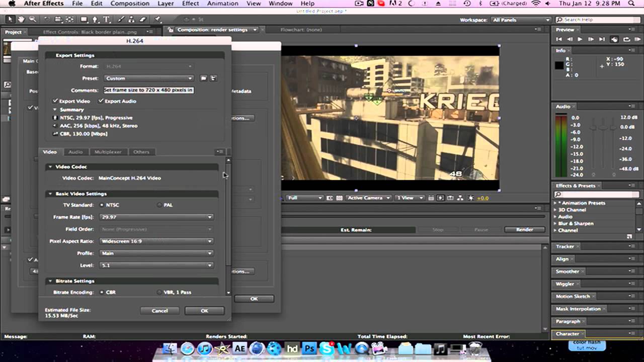This screenshot has width=644, height=362.
Task: Open Skype from the Dock
Action: click(327, 348)
